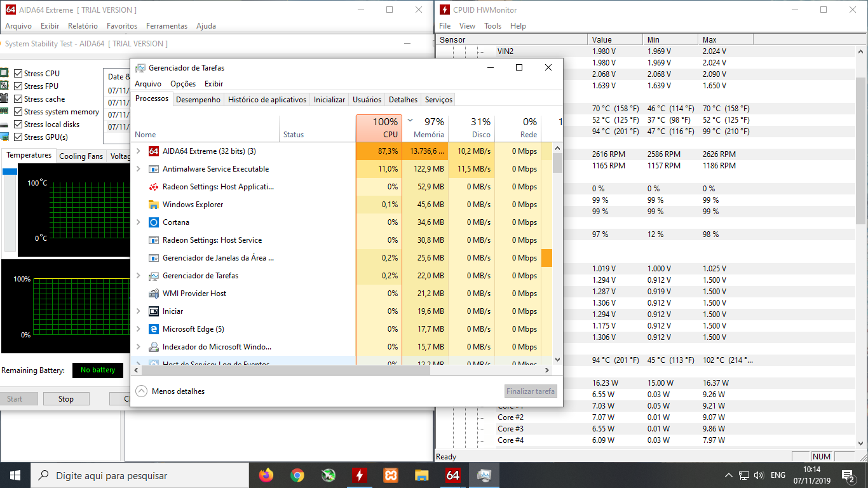Click the Iniciar process icon
This screenshot has width=868, height=488.
pyautogui.click(x=153, y=311)
